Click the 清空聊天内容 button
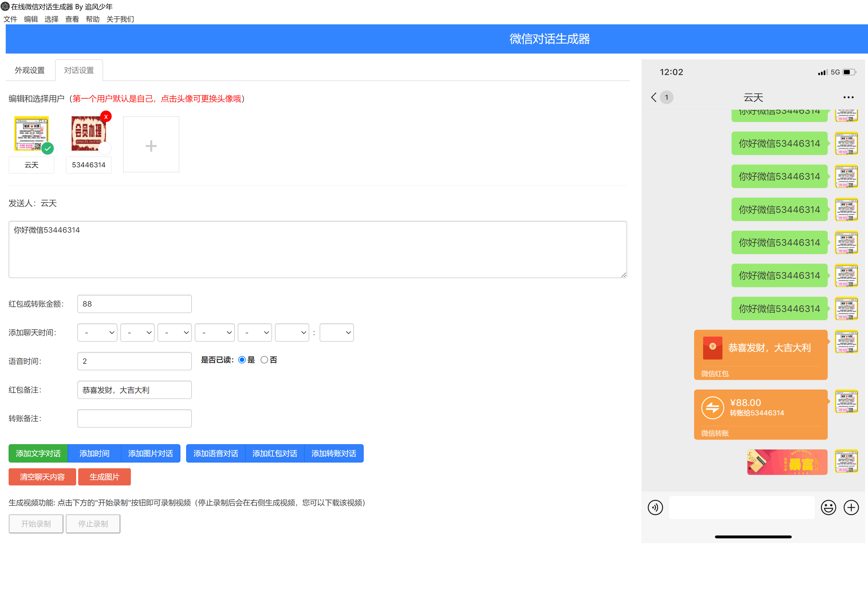 [x=42, y=477]
